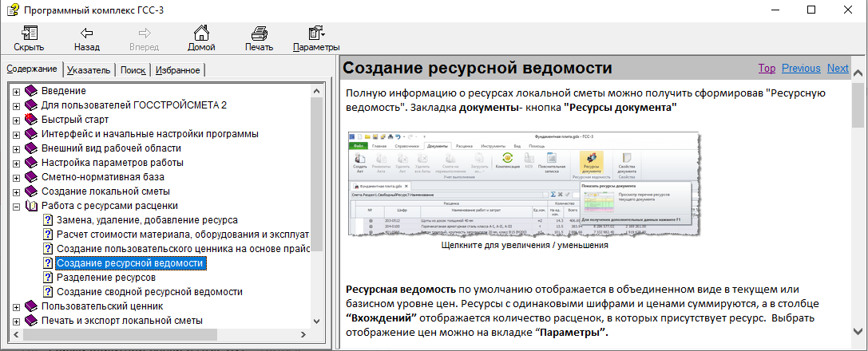The image size is (868, 351).
Task: Follow the Previous topic link
Action: click(801, 68)
